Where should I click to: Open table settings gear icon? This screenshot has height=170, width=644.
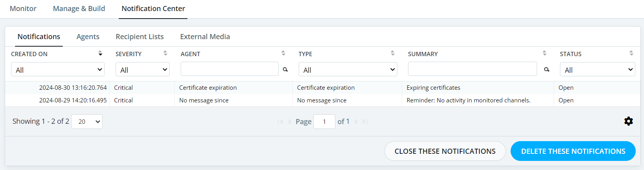pos(629,121)
